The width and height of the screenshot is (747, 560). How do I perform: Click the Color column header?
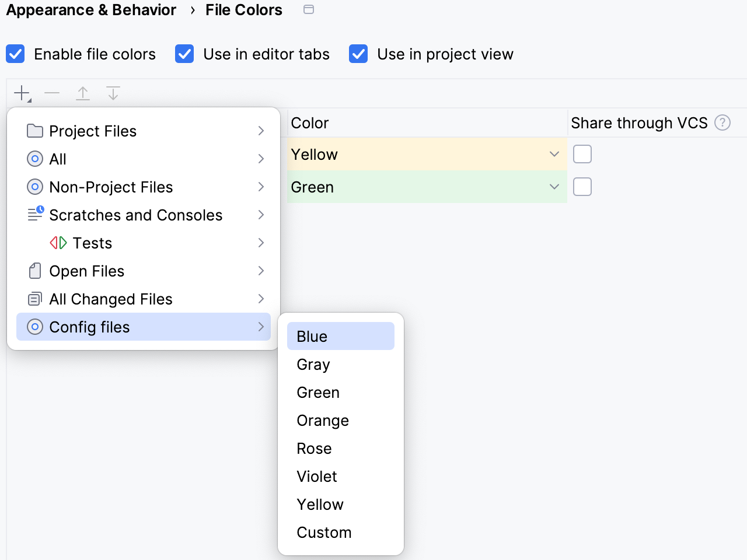pos(310,123)
